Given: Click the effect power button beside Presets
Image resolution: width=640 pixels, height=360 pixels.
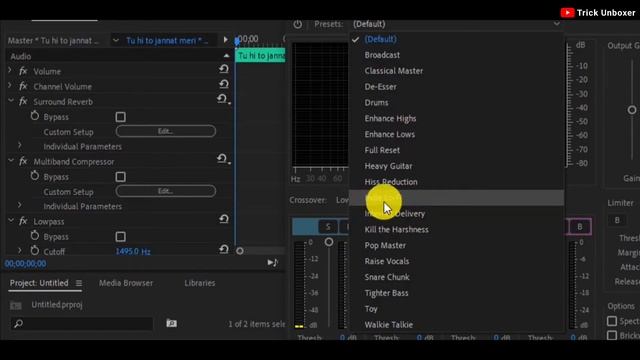Looking at the screenshot, I should click(x=298, y=24).
